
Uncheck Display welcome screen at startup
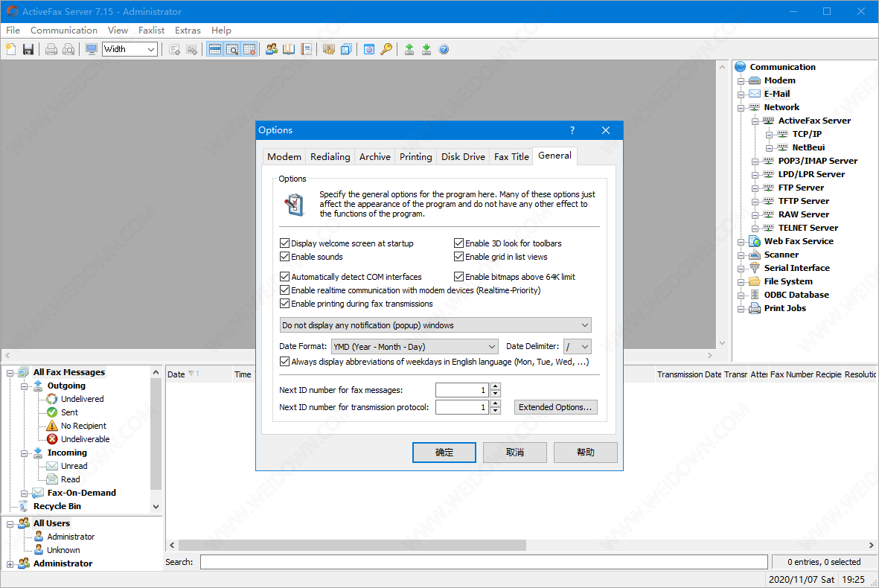(284, 243)
